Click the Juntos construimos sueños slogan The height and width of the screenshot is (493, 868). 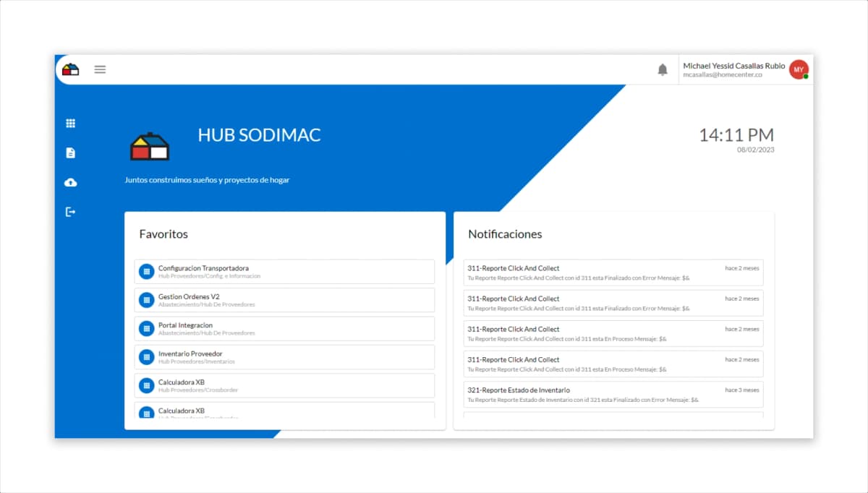click(x=207, y=180)
